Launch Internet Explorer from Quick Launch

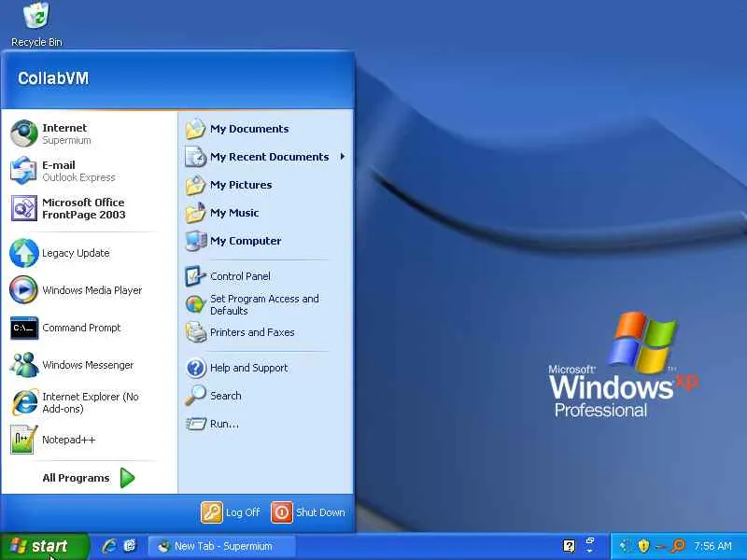pos(109,546)
